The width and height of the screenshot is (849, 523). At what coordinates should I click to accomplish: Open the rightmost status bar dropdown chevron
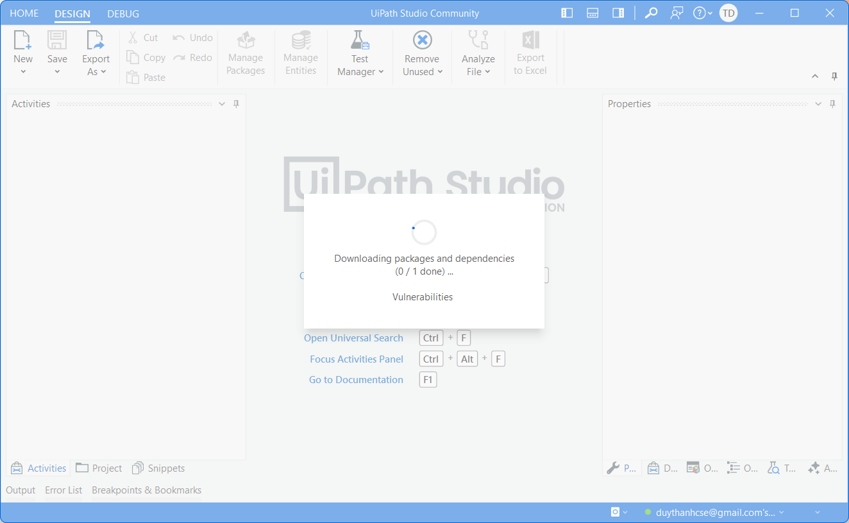click(x=817, y=512)
